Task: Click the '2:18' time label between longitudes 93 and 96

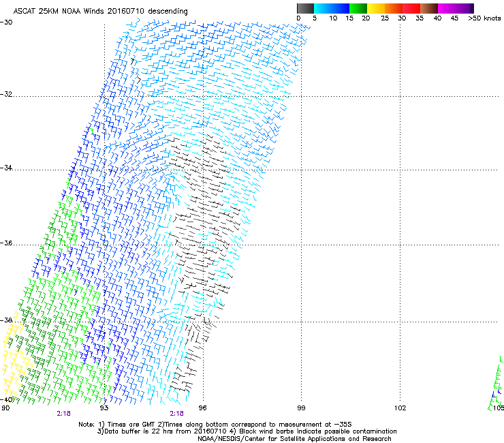Action: (x=177, y=414)
